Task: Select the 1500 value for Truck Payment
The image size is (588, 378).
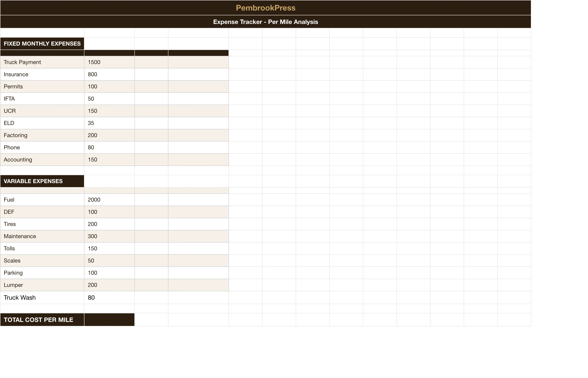Action: 109,62
